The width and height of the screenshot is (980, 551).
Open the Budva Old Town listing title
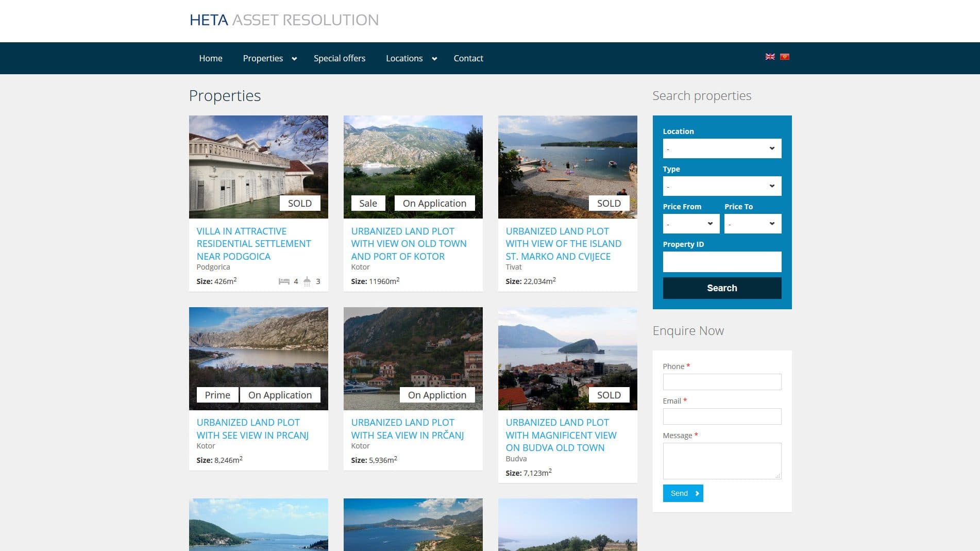561,435
